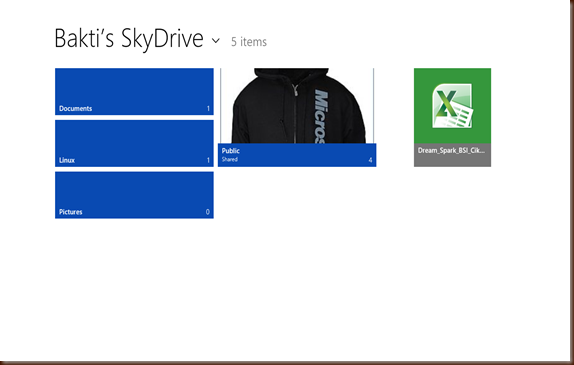Click the Documents label text
This screenshot has width=574, height=365.
[x=75, y=108]
